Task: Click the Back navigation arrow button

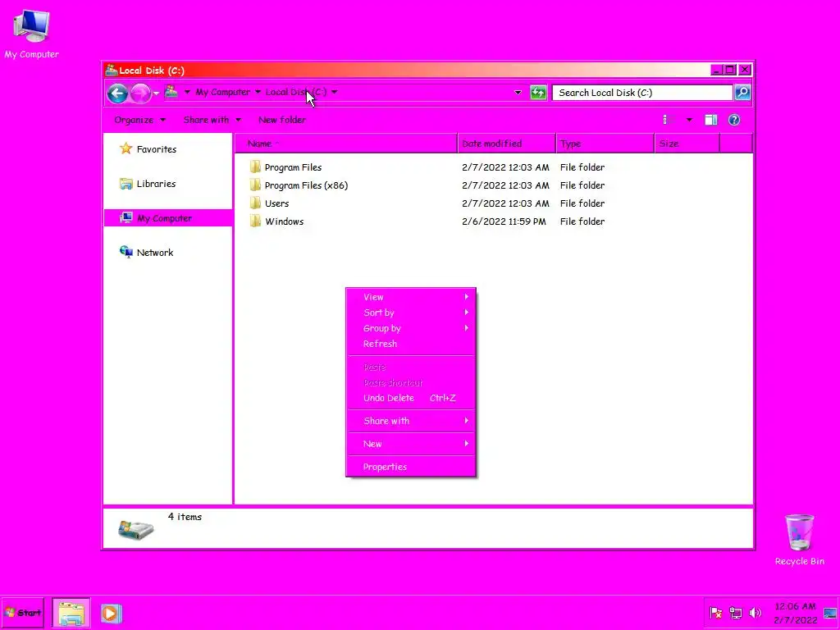Action: click(117, 94)
